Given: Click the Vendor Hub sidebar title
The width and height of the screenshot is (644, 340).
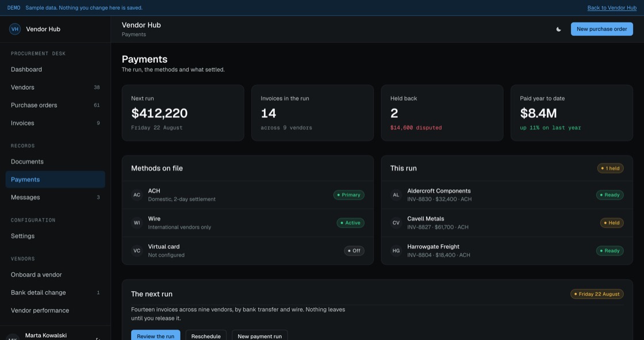Looking at the screenshot, I should pyautogui.click(x=43, y=29).
